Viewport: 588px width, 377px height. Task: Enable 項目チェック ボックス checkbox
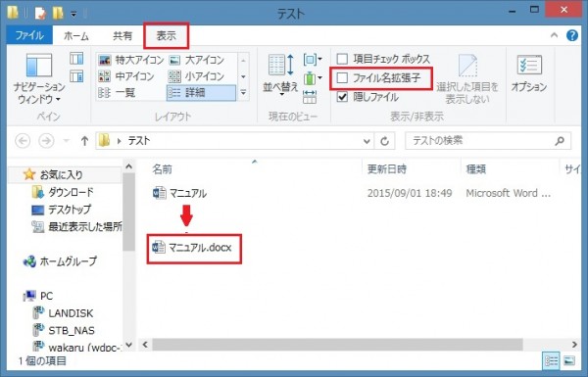[x=342, y=59]
